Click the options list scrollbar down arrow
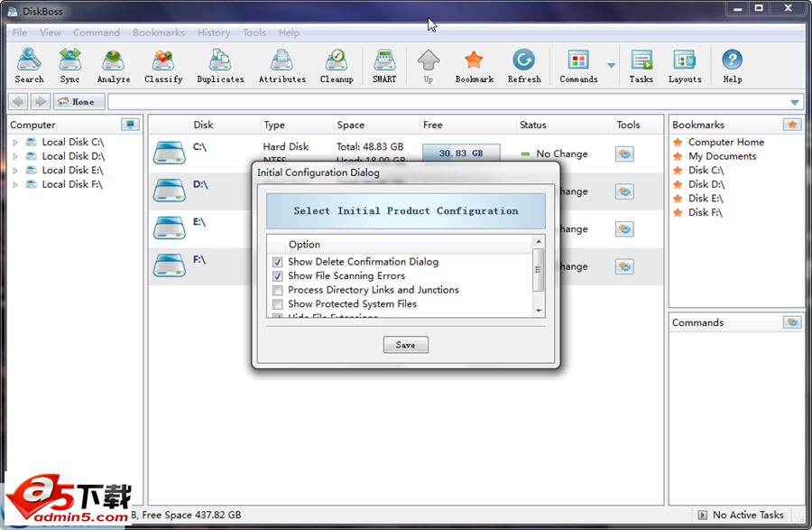This screenshot has width=812, height=530. click(x=539, y=311)
